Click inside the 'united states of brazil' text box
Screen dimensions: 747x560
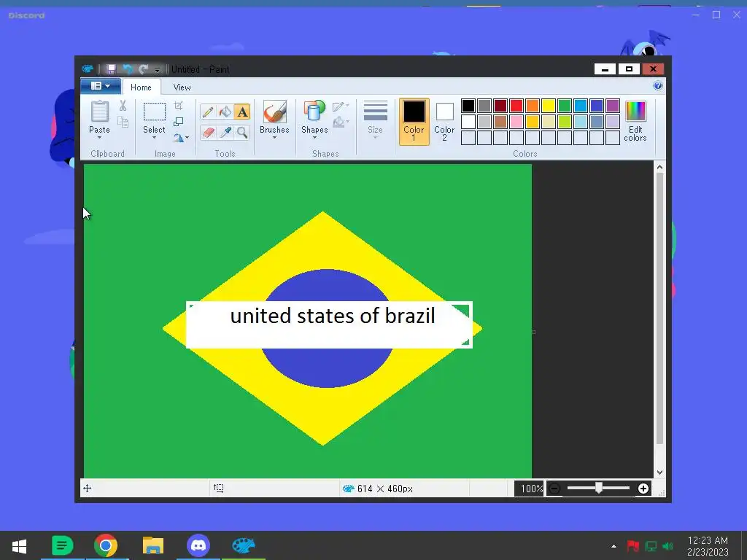pyautogui.click(x=329, y=324)
